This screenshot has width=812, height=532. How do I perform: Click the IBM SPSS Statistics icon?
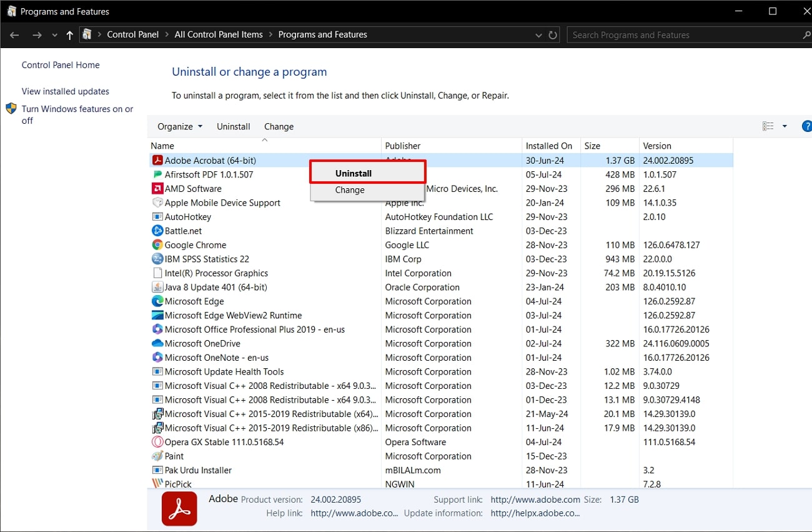tap(157, 259)
